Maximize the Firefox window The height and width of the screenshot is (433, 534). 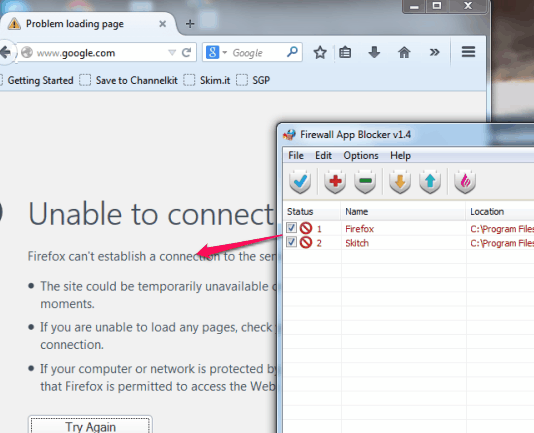click(437, 6)
